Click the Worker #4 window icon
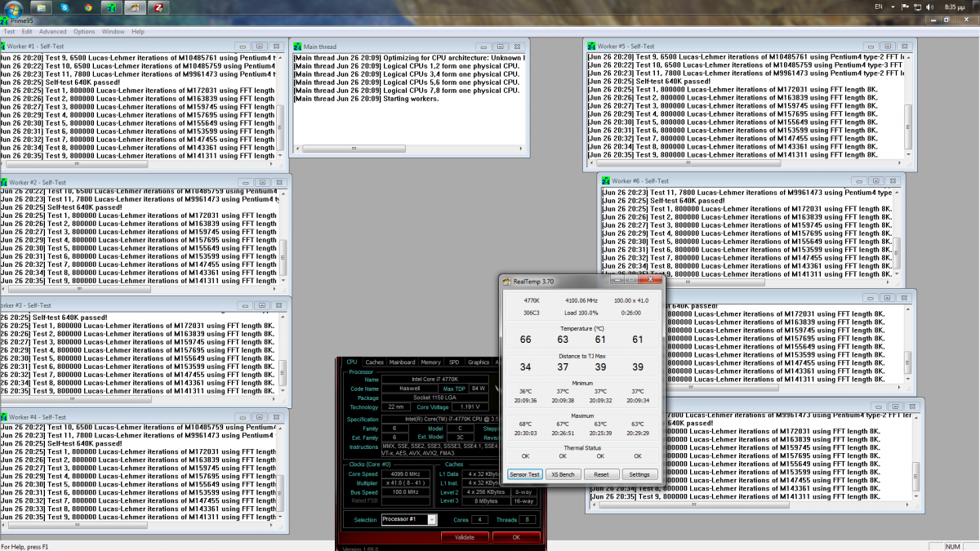This screenshot has height=551, width=980. 3,417
